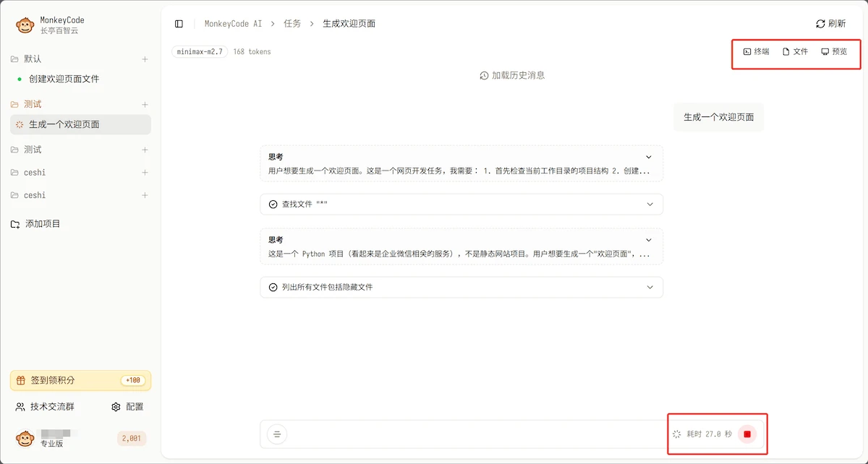Add a task to the 默认 project
The width and height of the screenshot is (868, 464).
point(145,59)
